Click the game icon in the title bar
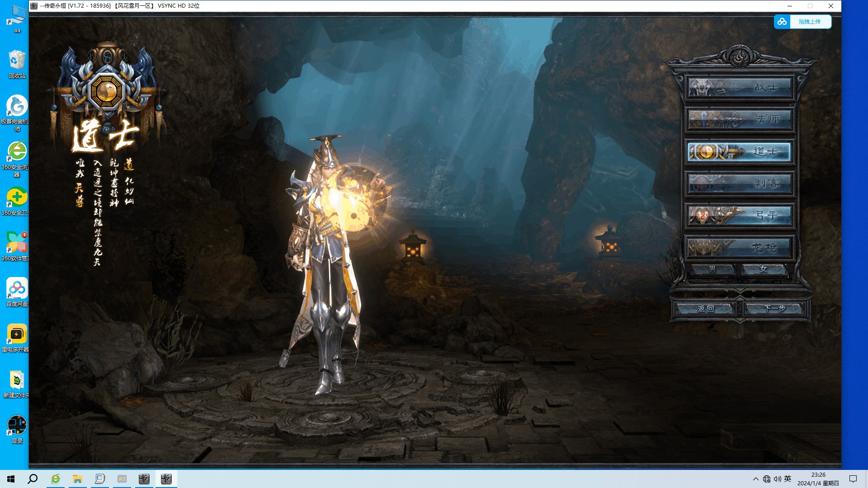This screenshot has width=868, height=488. (34, 6)
